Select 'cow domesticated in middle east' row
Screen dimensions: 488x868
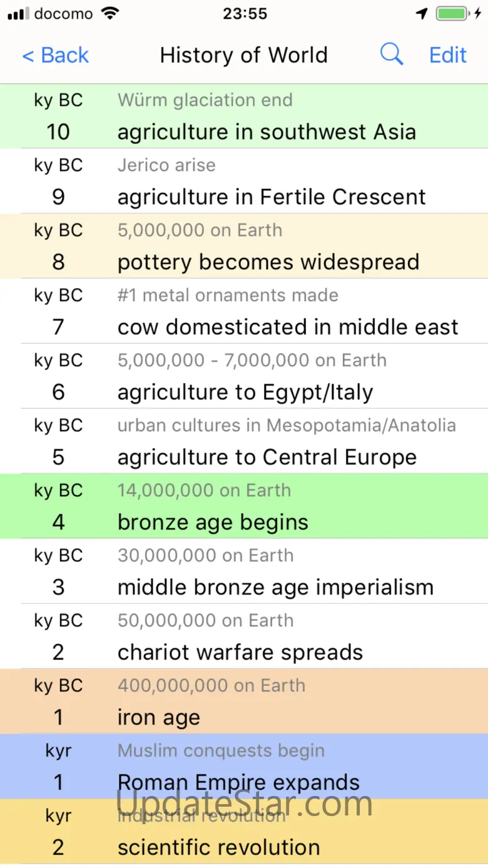point(288,327)
